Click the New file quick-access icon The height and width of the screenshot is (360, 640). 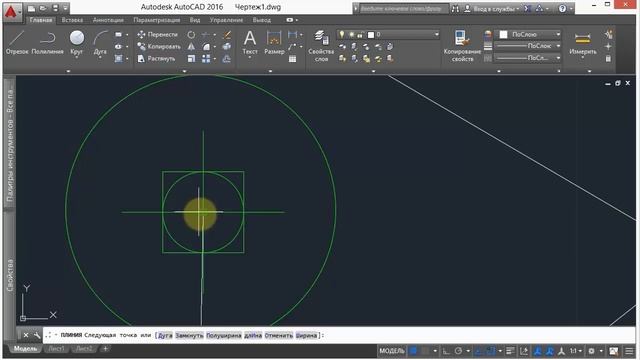click(31, 8)
